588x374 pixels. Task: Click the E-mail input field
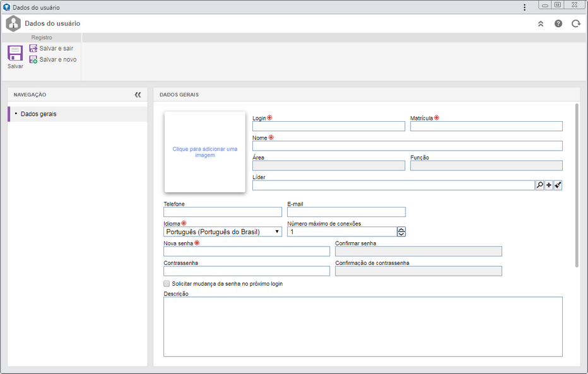click(x=346, y=212)
